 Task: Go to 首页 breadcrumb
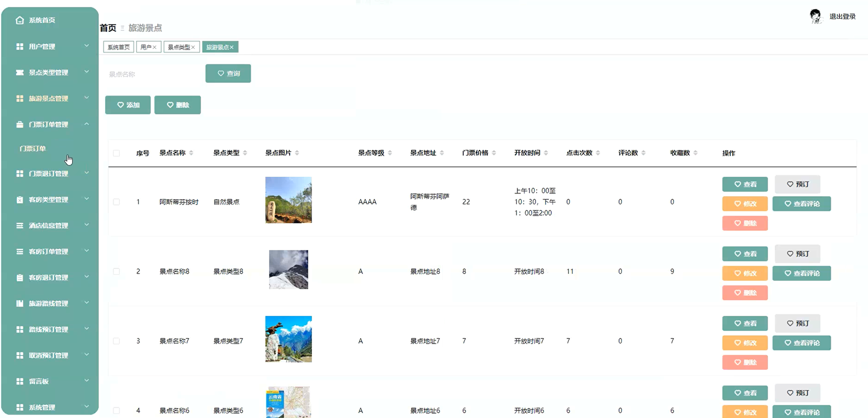108,28
